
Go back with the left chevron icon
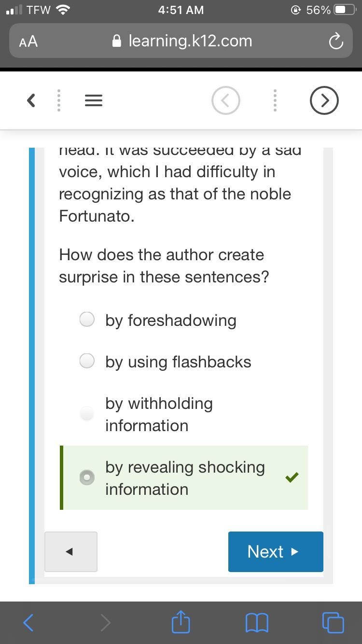31,100
